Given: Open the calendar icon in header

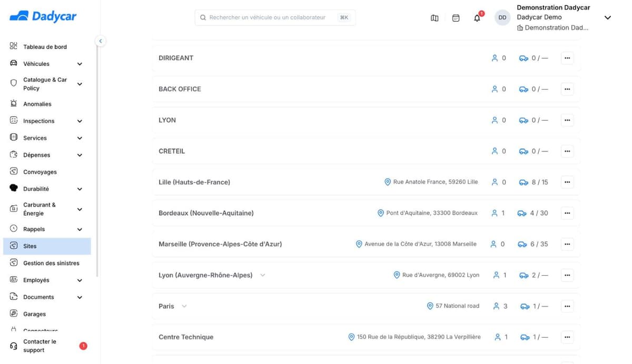Looking at the screenshot, I should (x=456, y=18).
